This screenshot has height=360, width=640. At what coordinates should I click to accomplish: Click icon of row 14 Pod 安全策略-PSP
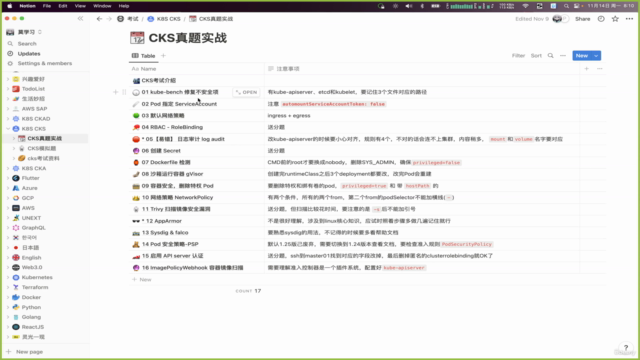[x=136, y=244]
